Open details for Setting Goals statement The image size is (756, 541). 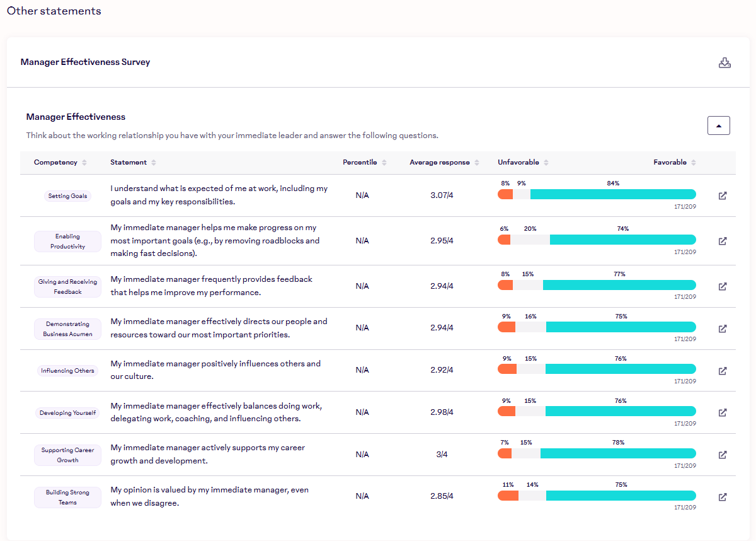(x=723, y=195)
